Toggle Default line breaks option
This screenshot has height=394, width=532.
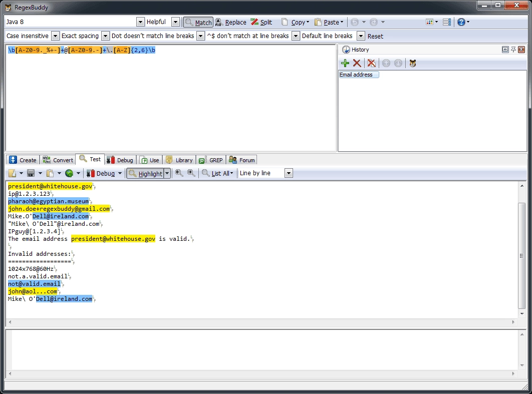tap(327, 36)
